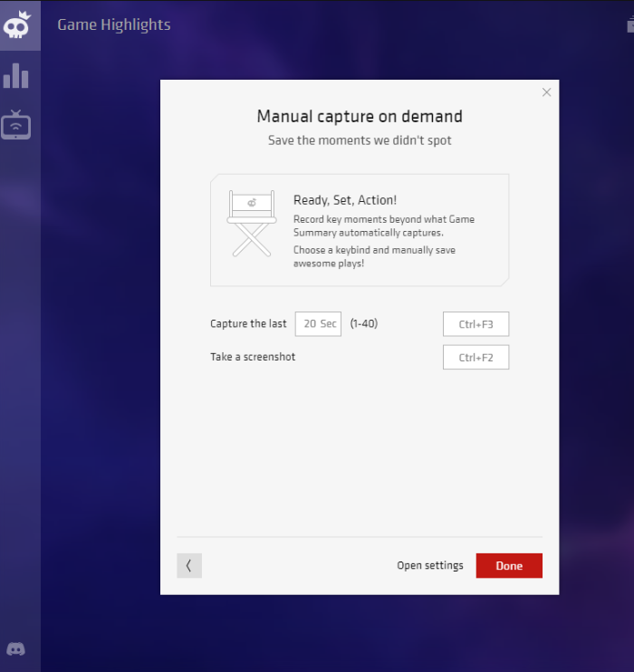The width and height of the screenshot is (634, 672).
Task: Close the Manual capture dialog
Action: tap(546, 92)
